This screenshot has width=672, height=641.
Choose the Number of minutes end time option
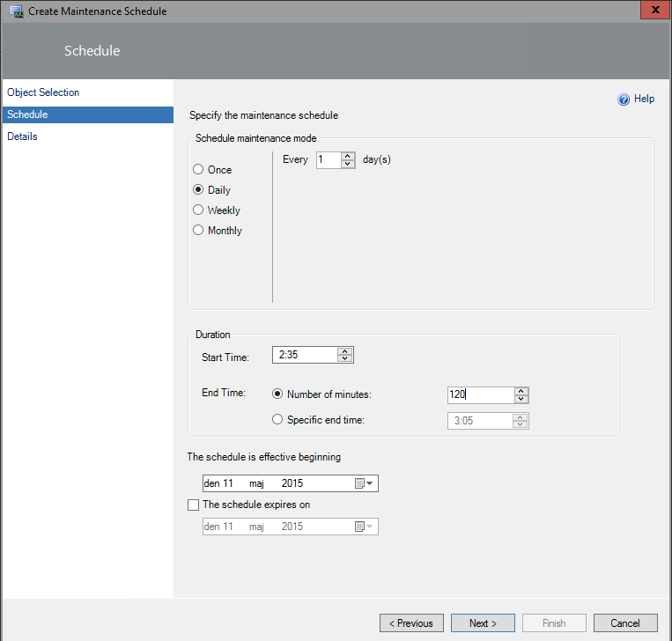(x=277, y=394)
